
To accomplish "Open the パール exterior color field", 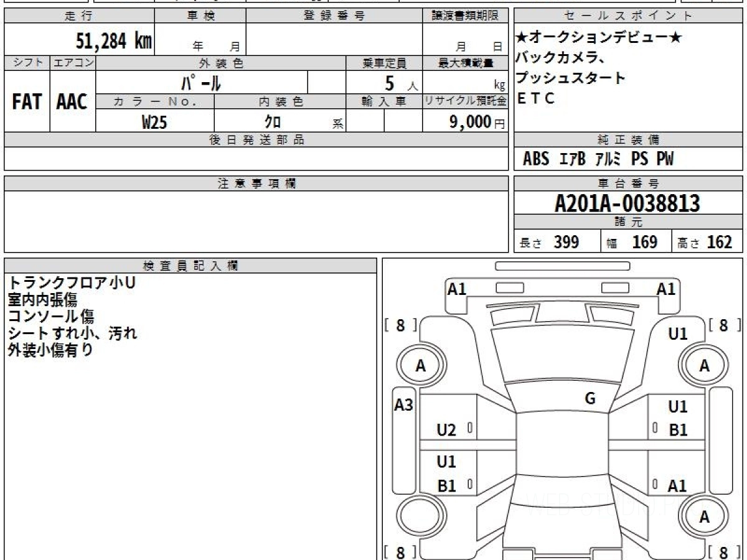I will click(202, 83).
